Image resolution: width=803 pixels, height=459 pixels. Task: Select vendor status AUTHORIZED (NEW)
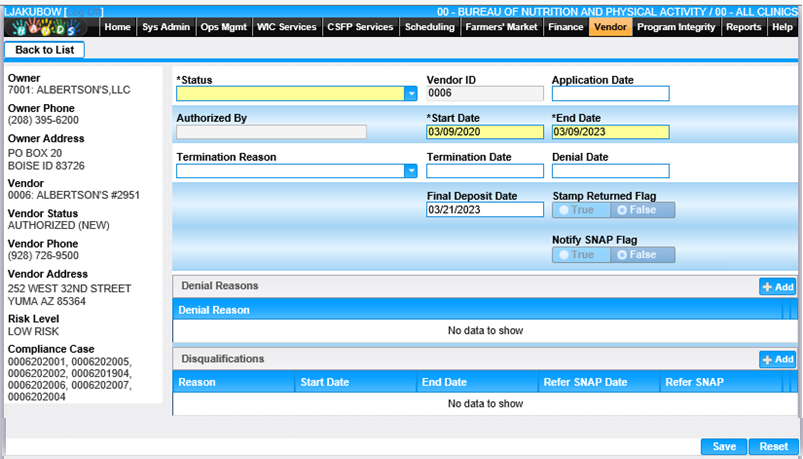[x=58, y=225]
